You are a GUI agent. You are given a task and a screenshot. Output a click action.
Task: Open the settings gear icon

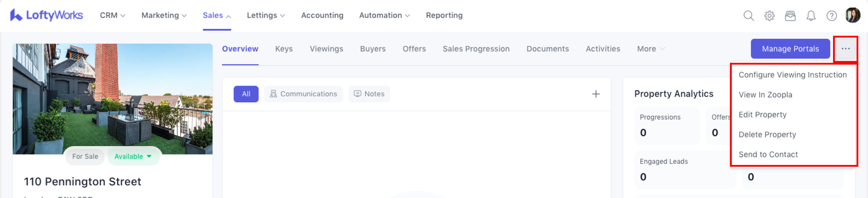[x=769, y=15]
